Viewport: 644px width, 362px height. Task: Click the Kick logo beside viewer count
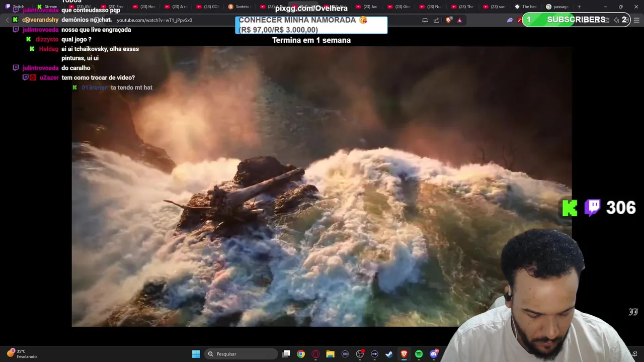[x=570, y=208]
